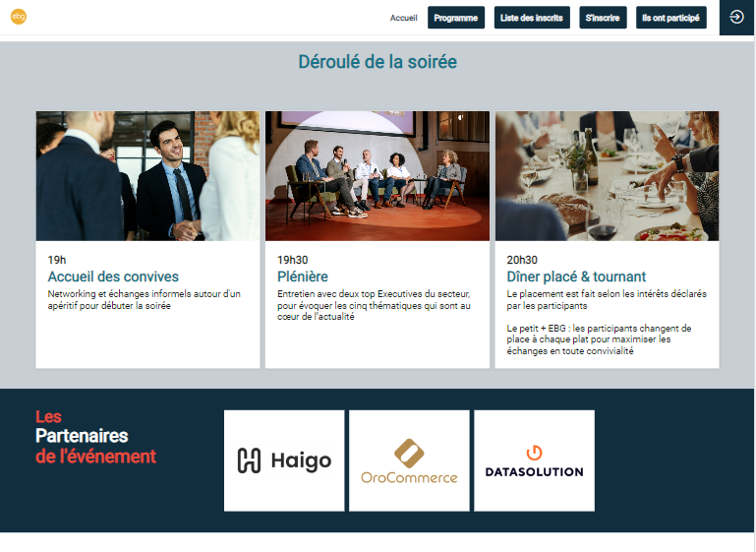Screen dimensions: 756x552
Task: Click the Datasolution partner logo
Action: tap(534, 460)
